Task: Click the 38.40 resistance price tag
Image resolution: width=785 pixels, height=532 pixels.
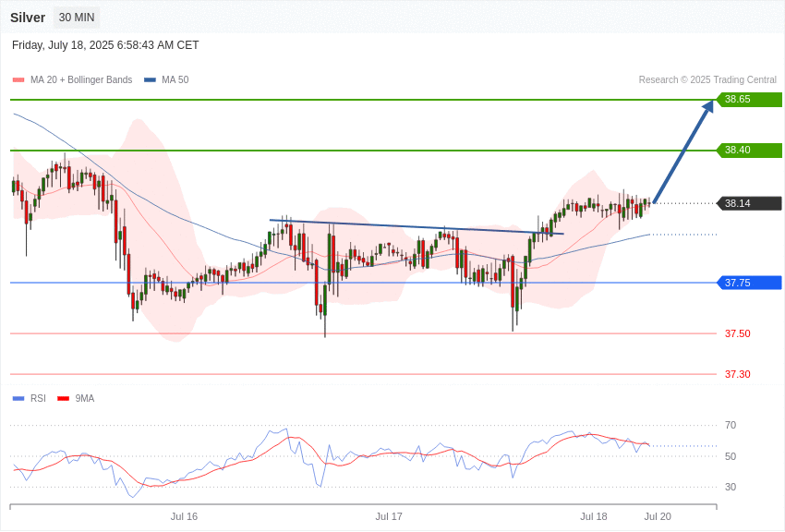Action: click(x=750, y=150)
